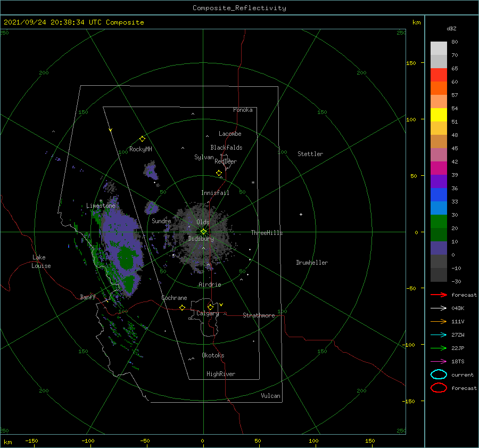Click the bright red swatch in dBZ legend
Viewport: 479px width, 448px height.
(x=439, y=75)
